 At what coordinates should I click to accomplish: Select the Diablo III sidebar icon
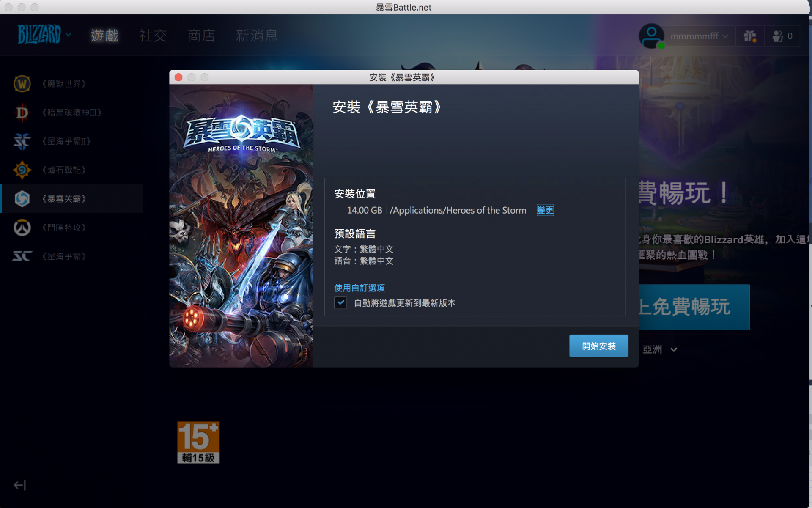[22, 113]
